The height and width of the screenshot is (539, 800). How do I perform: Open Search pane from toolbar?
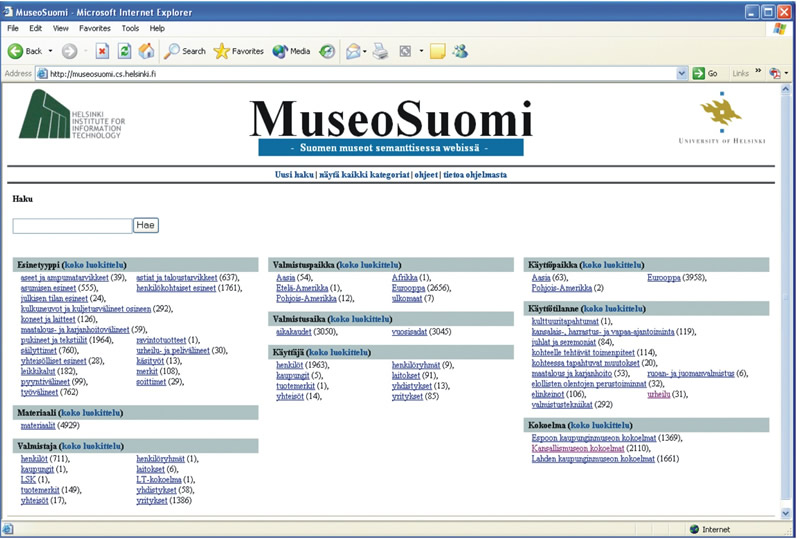click(x=185, y=51)
